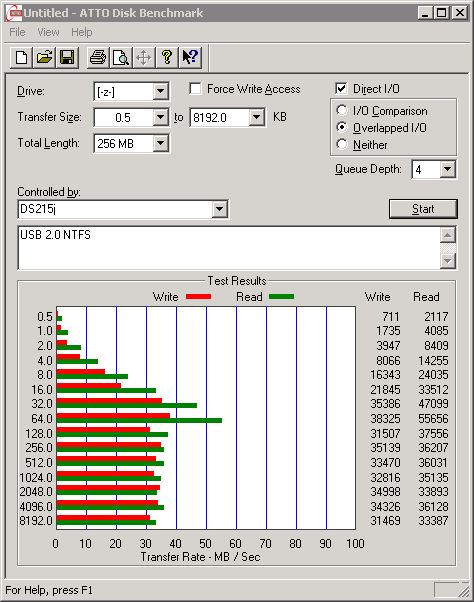Viewport: 474px width, 602px height.
Task: Open the View menu
Action: [x=48, y=32]
